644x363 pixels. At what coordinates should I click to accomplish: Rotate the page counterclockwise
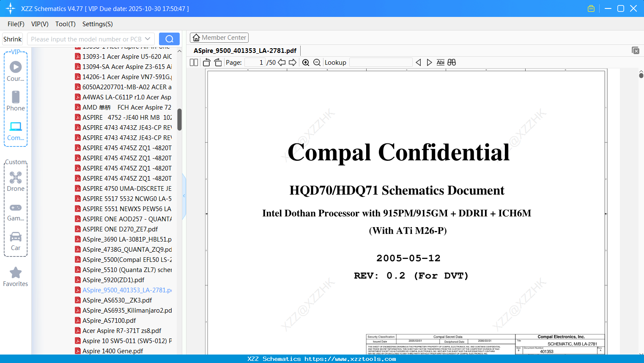(207, 63)
